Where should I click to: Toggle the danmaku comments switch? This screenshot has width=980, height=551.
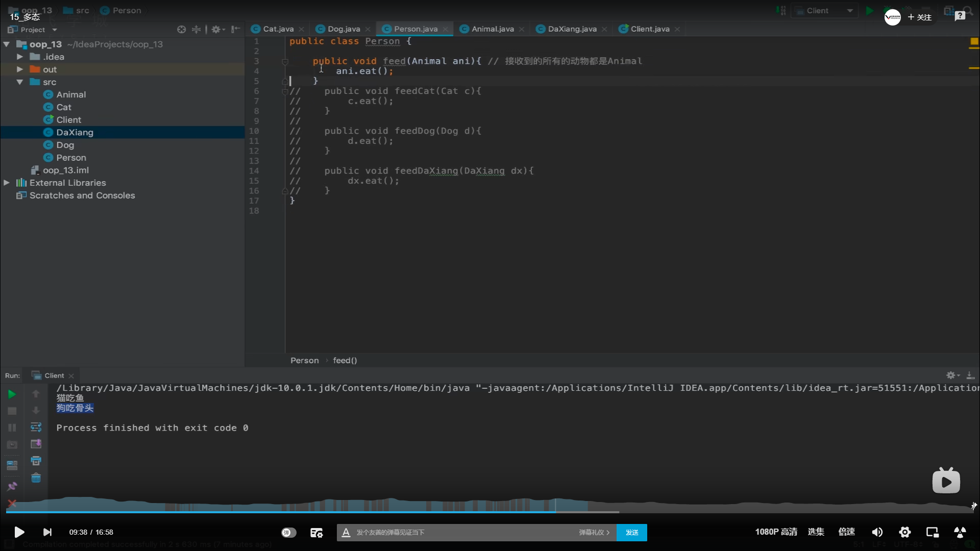(288, 532)
